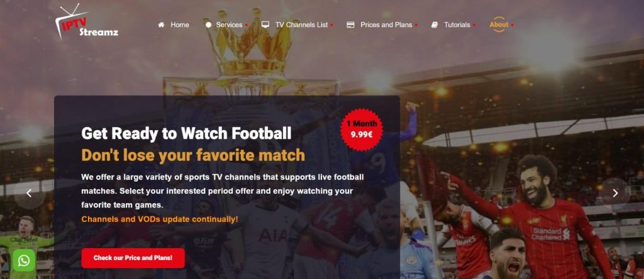
Task: Click the house icon beside Home
Action: point(162,25)
